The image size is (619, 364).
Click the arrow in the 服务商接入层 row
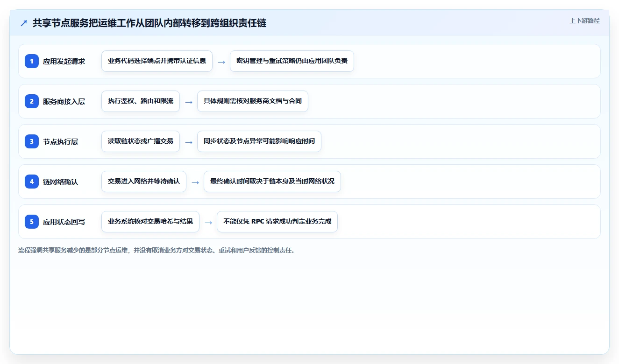coord(189,102)
